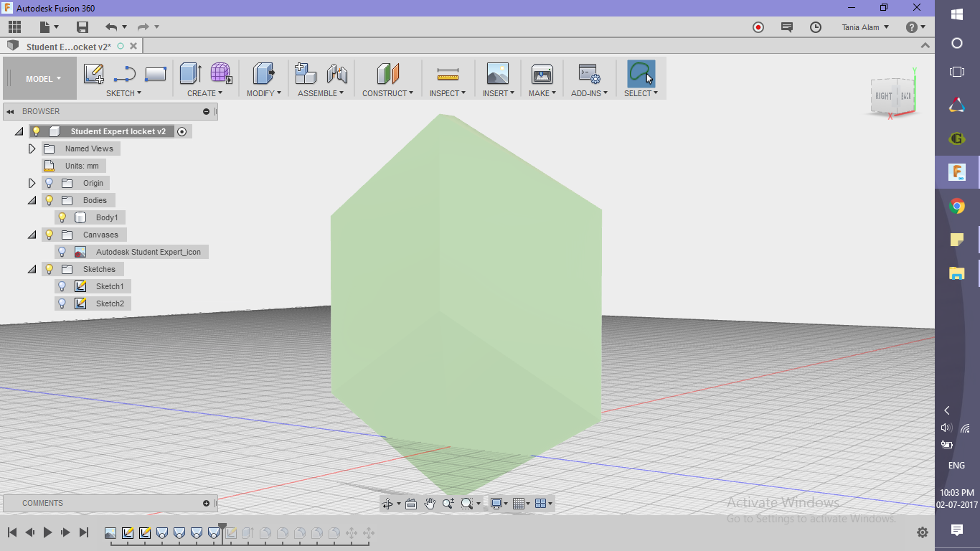Click RIGHT face of the view cube
This screenshot has width=980, height=551.
coord(884,97)
